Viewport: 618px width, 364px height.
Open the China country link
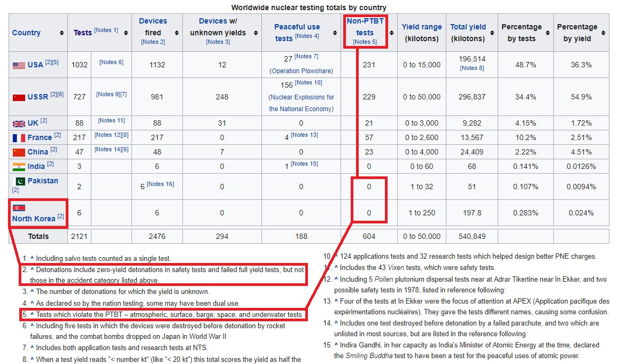pos(38,152)
